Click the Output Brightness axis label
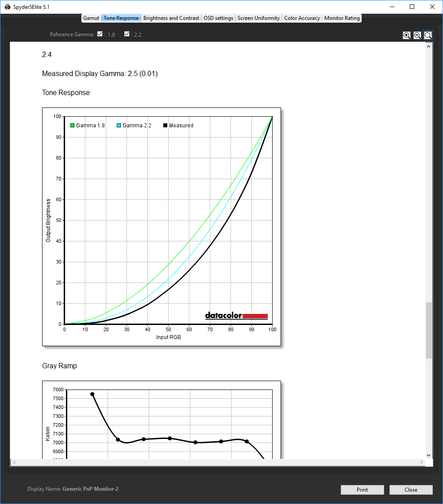The height and width of the screenshot is (504, 443). (x=48, y=220)
